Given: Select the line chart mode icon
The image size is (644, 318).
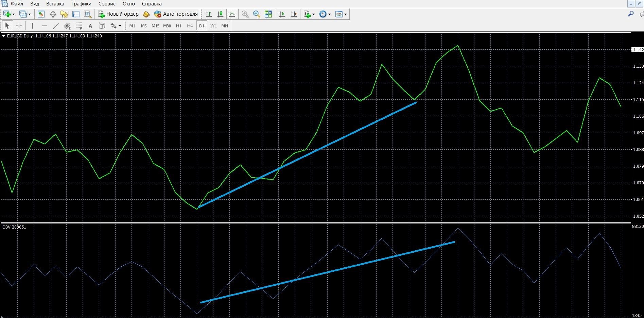Looking at the screenshot, I should 232,14.
